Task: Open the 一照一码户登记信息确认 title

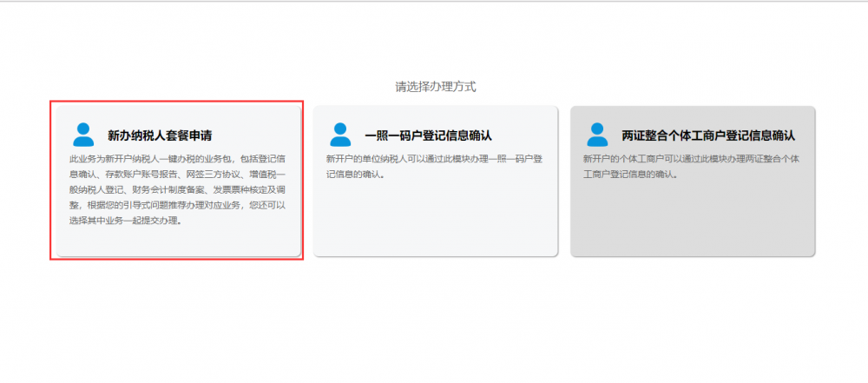Action: [x=428, y=136]
